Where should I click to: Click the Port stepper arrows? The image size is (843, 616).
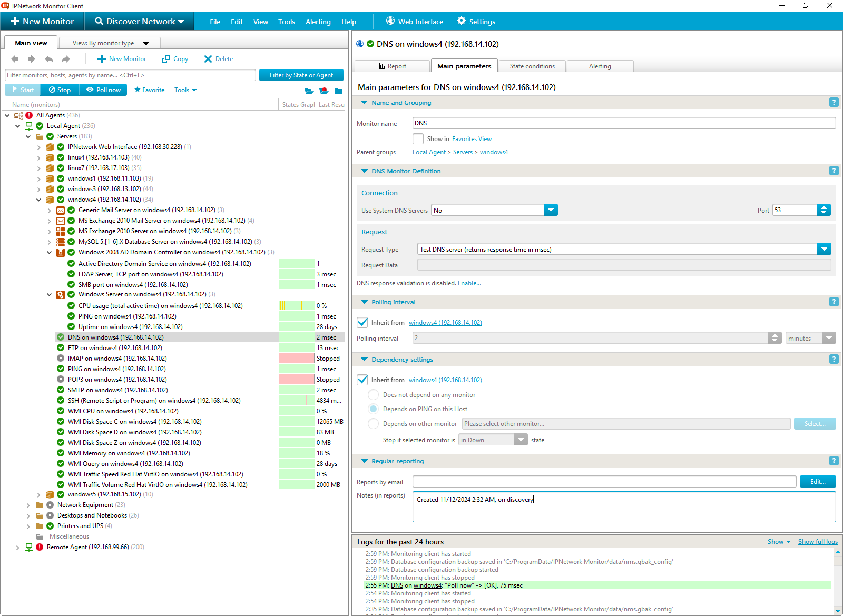[824, 210]
